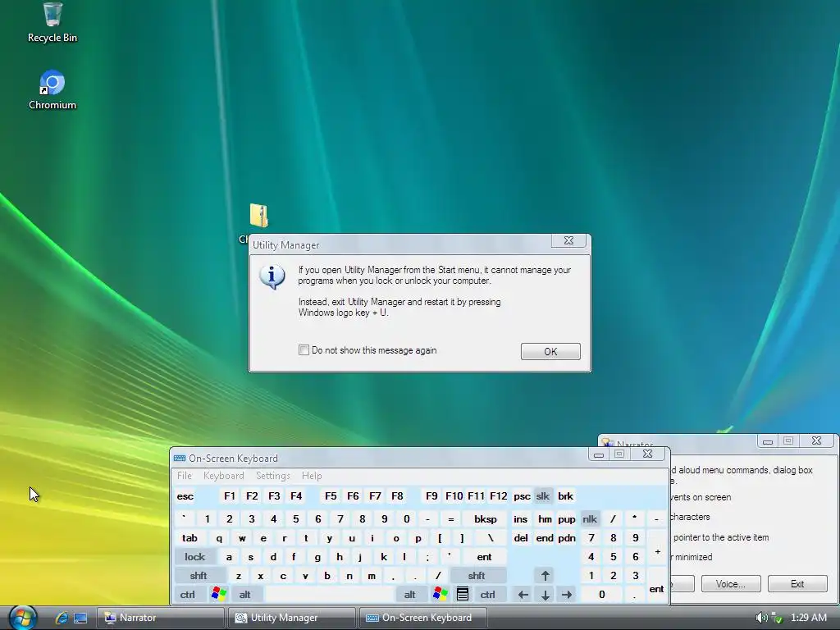
Task: Click the tab key on the keyboard
Action: click(189, 538)
